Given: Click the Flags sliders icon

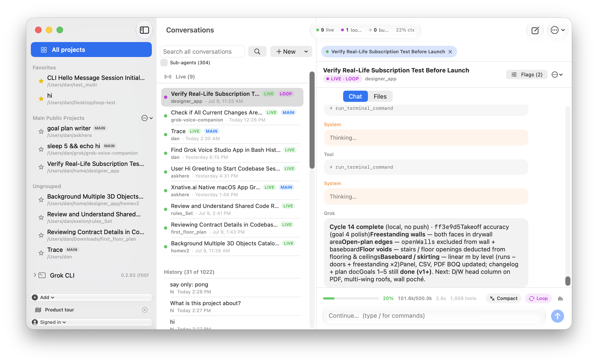Looking at the screenshot, I should [514, 75].
